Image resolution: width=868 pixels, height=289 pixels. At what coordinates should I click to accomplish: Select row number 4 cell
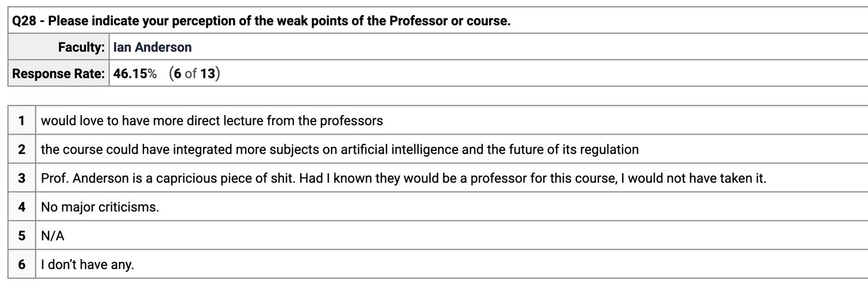click(x=21, y=207)
